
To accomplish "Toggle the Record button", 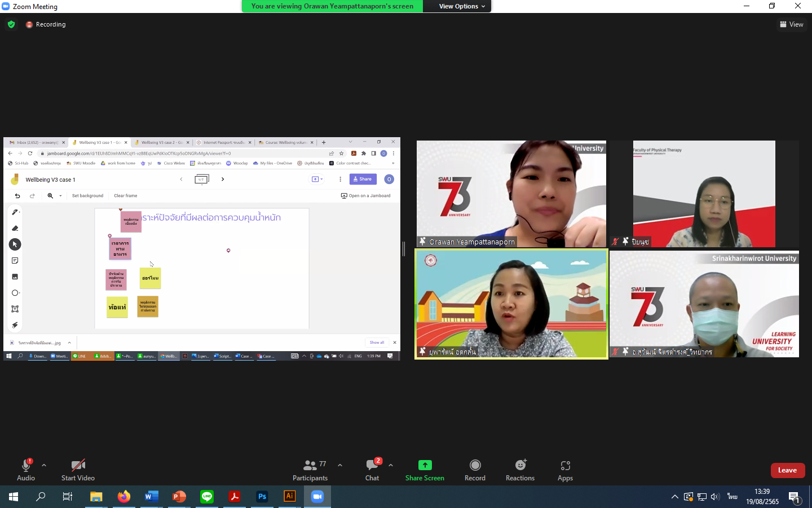I will tap(475, 470).
